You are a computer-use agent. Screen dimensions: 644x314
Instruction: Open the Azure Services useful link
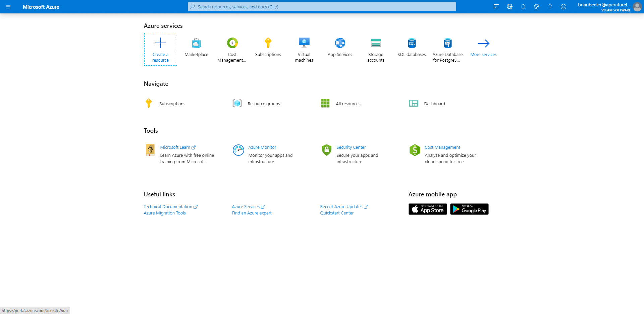click(249, 207)
